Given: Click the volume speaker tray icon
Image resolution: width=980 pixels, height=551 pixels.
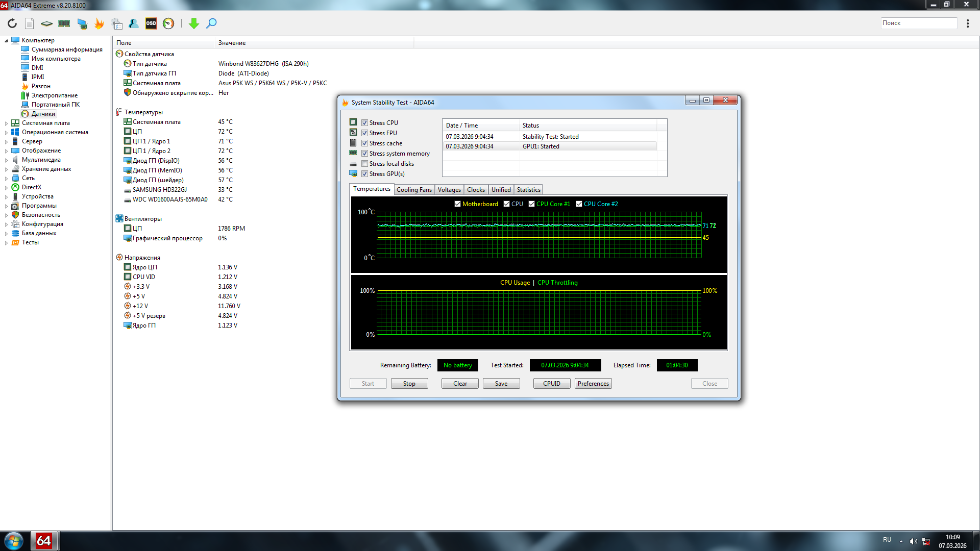Looking at the screenshot, I should (913, 541).
